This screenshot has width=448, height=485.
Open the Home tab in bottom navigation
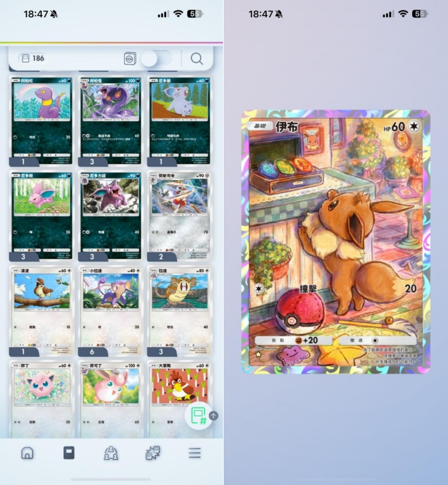pyautogui.click(x=27, y=453)
